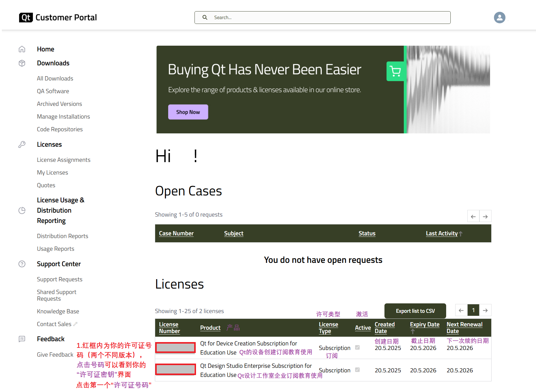Click the Home house icon
Viewport: 536px width, 392px height.
point(22,49)
